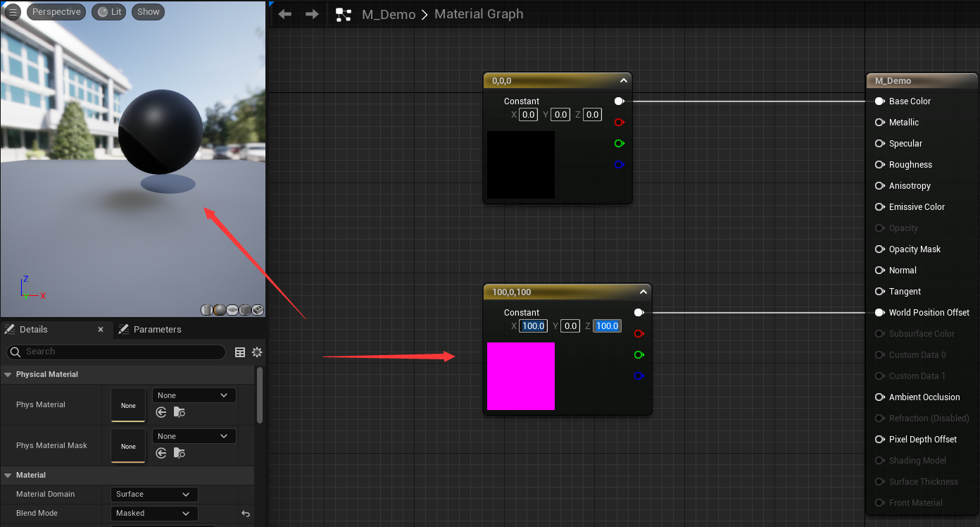Reset Blend Mode to default value
This screenshot has width=980, height=527.
point(246,514)
